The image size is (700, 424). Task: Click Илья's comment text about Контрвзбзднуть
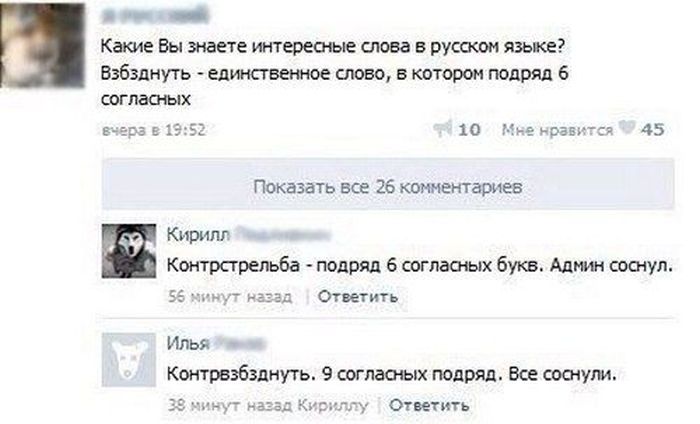pos(395,375)
